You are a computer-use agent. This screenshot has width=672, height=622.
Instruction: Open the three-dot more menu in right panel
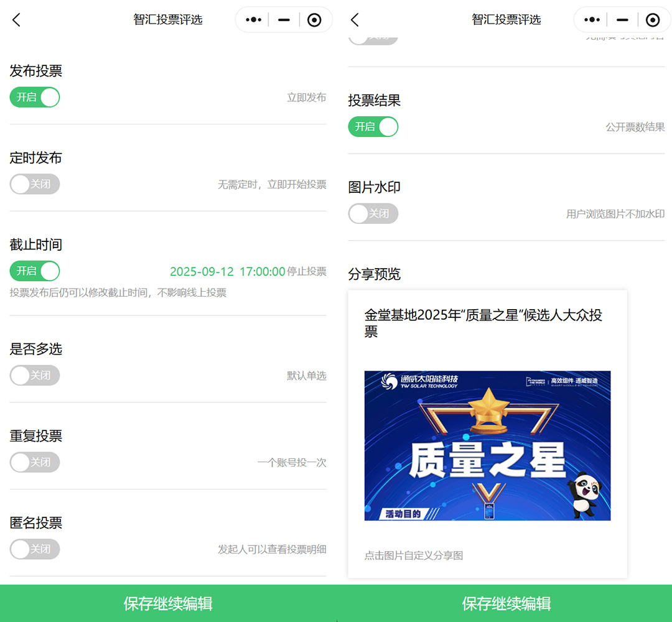coord(592,20)
